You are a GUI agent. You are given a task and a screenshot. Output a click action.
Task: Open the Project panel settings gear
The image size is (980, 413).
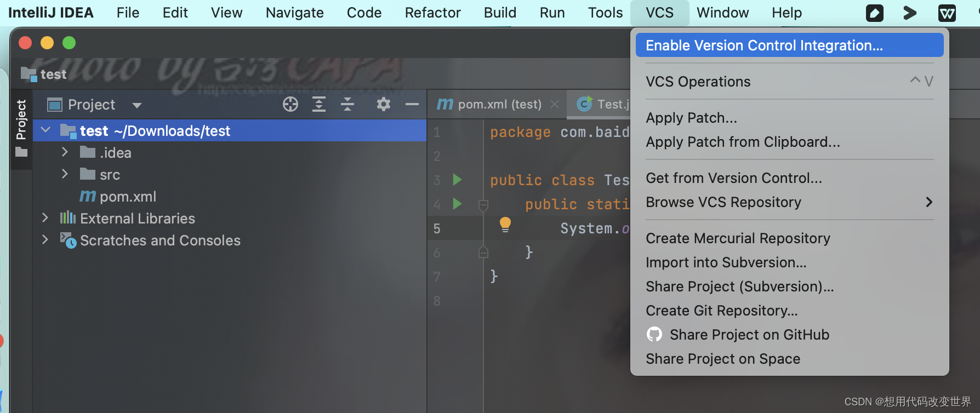pyautogui.click(x=384, y=104)
